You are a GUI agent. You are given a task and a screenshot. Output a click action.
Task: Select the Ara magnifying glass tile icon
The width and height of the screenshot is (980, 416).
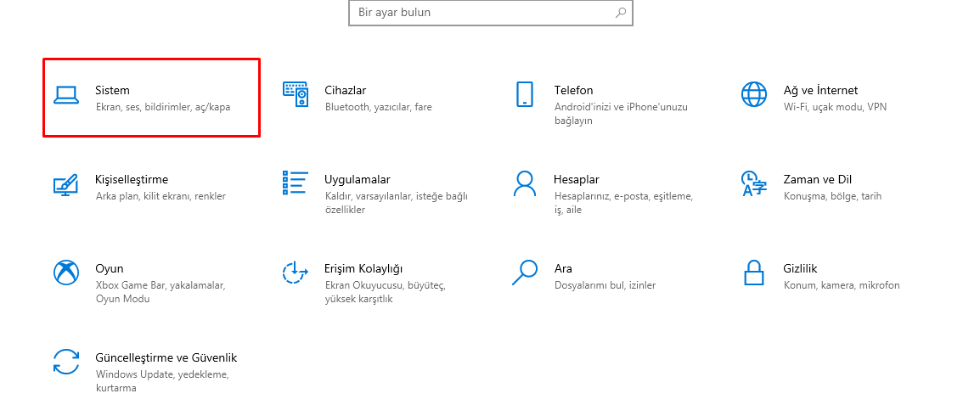[x=524, y=273]
